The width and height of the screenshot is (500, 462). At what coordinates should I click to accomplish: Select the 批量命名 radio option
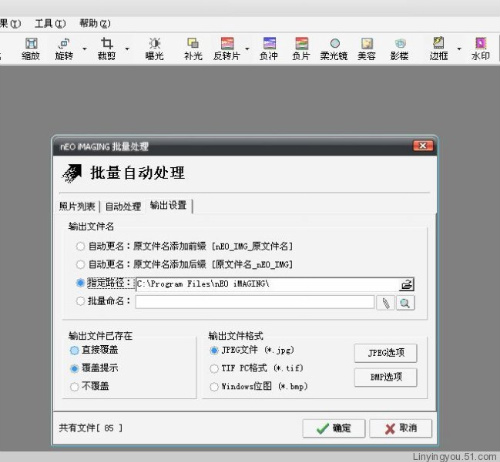click(x=80, y=301)
